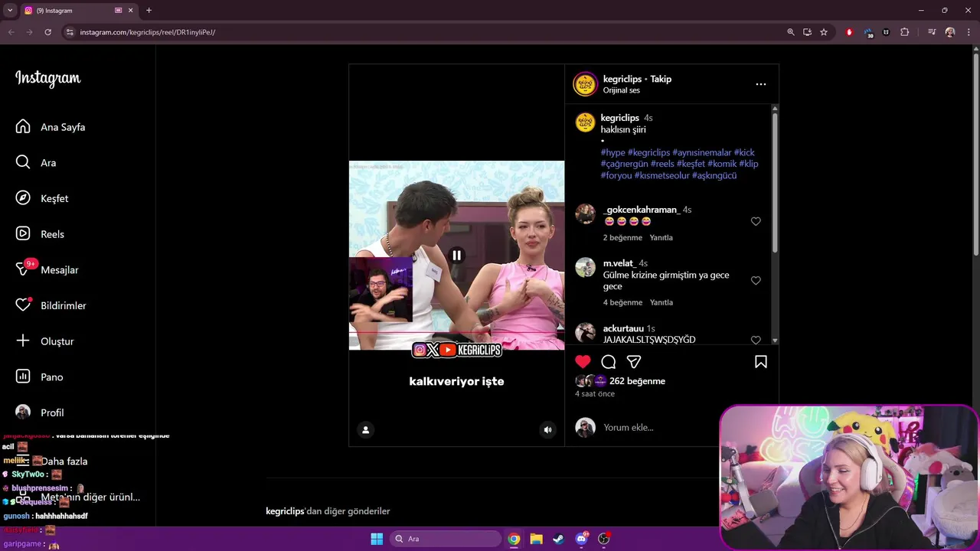980x551 pixels.
Task: Click the kegriclips header avatar
Action: click(x=585, y=84)
